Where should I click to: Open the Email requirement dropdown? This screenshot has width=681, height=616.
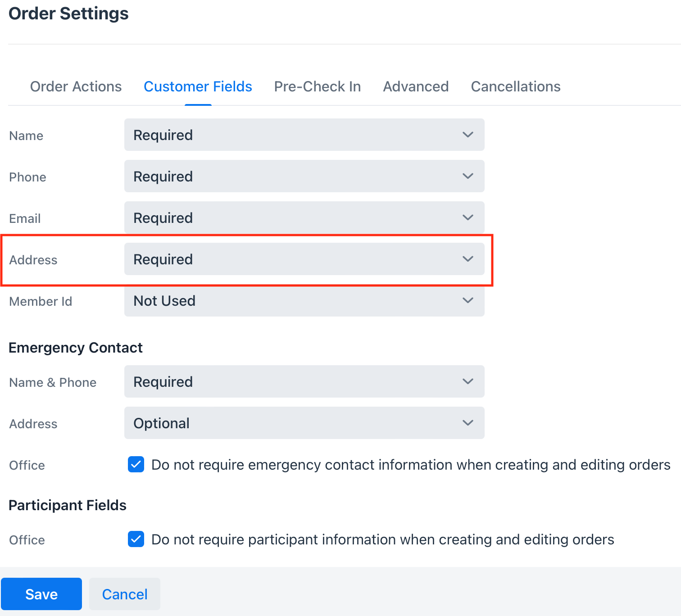click(304, 217)
